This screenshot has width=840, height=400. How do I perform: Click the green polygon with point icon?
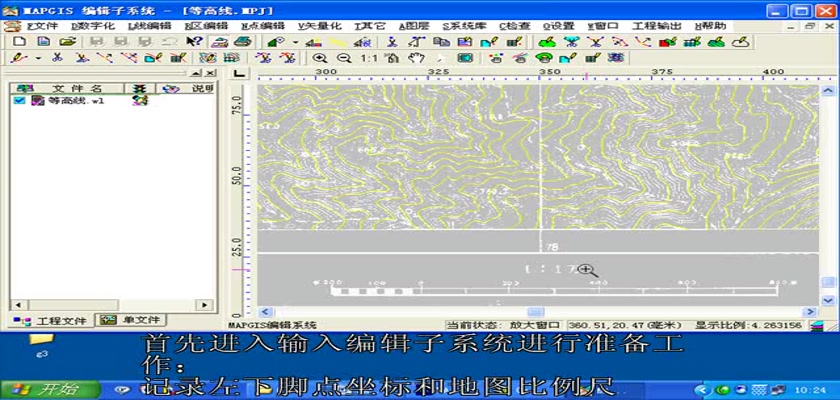tap(276, 42)
